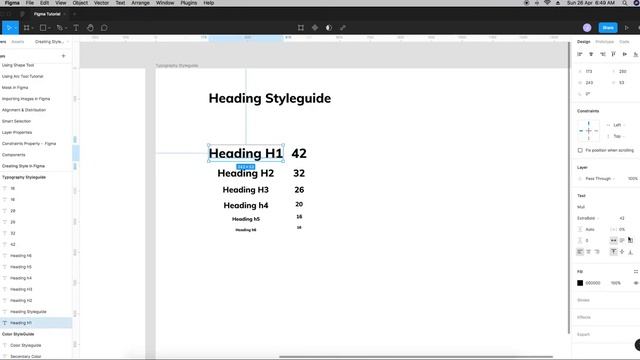Select the Rectangle shape tool
The width and height of the screenshot is (640, 360).
tap(43, 28)
